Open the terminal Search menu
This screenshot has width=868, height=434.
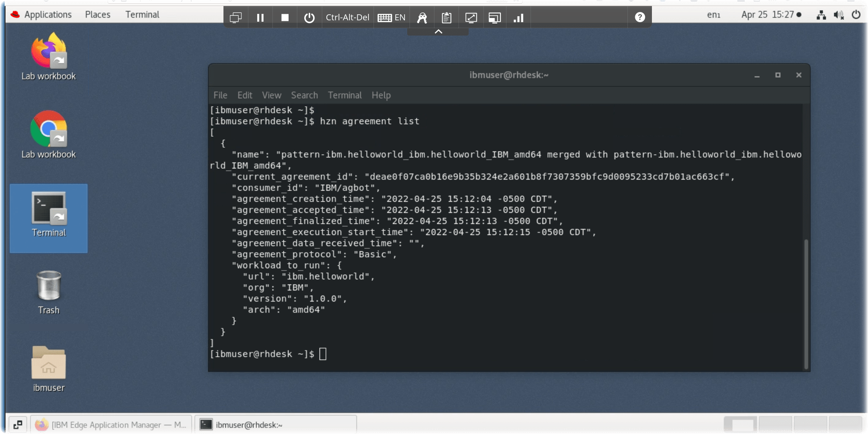pos(304,95)
